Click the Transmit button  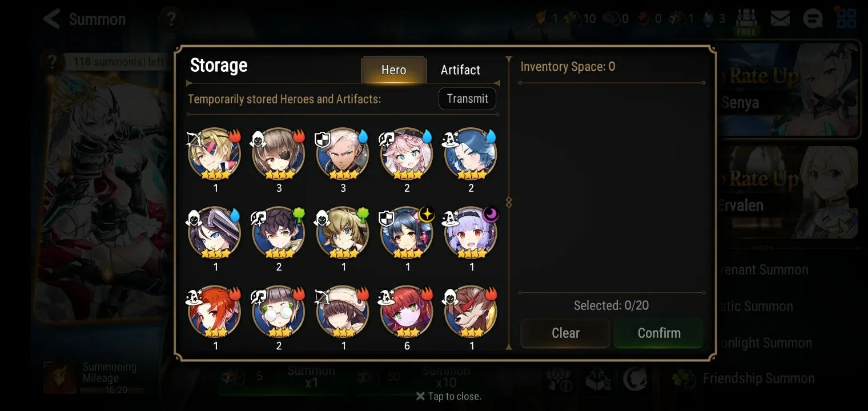[x=467, y=99]
